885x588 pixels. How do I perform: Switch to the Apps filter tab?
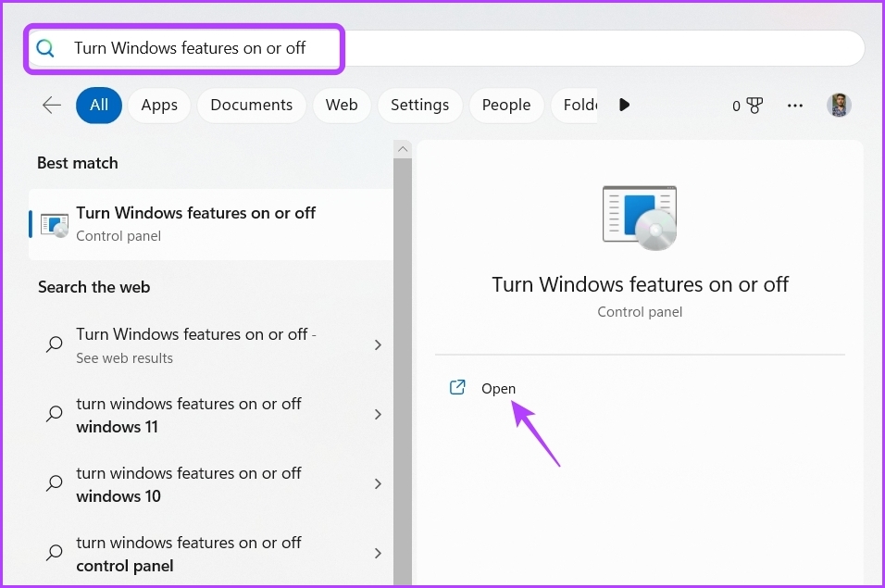click(x=159, y=105)
